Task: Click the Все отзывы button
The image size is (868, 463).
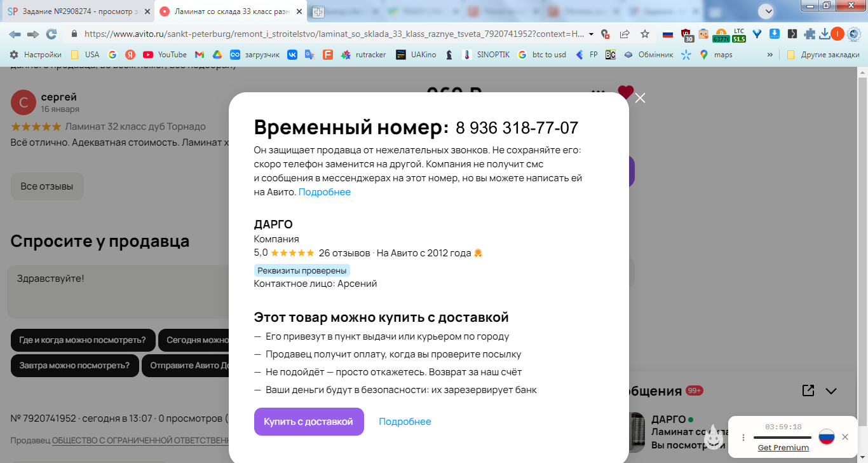Action: tap(47, 186)
